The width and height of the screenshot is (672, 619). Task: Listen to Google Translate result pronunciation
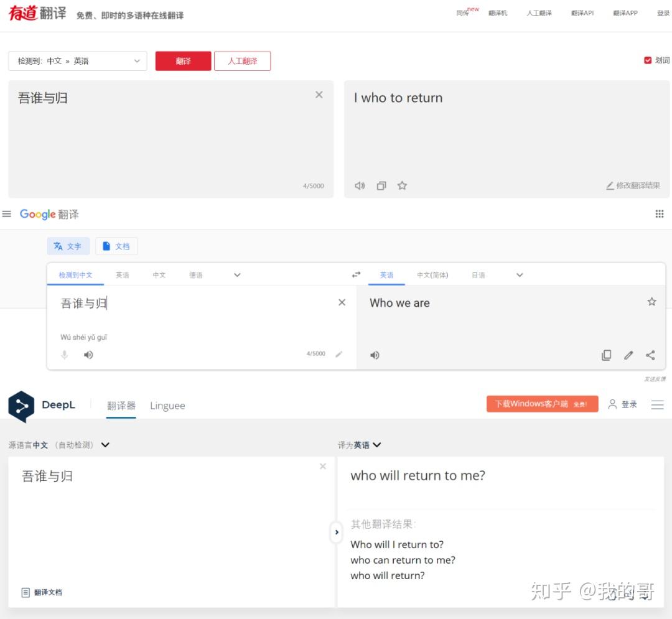[374, 355]
